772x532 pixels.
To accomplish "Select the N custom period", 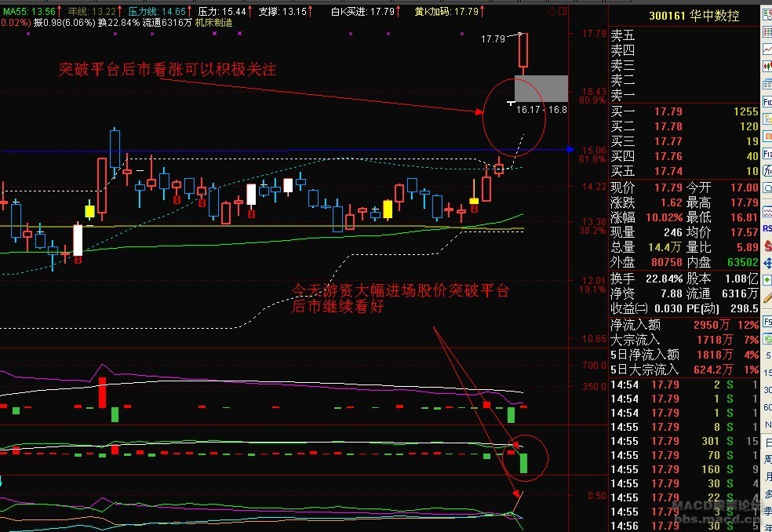I will point(767,425).
